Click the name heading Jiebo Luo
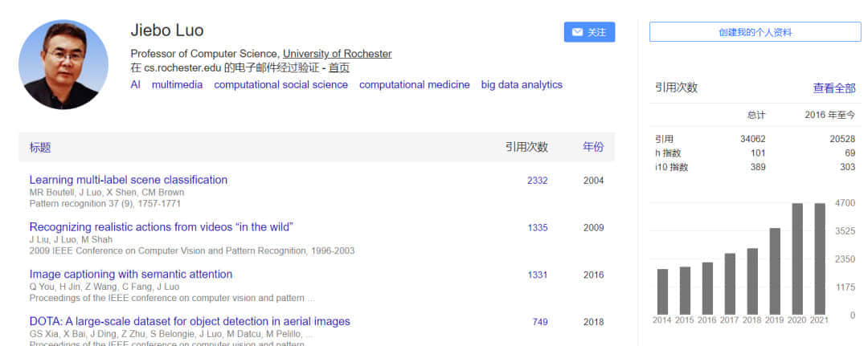The width and height of the screenshot is (868, 346). point(167,30)
